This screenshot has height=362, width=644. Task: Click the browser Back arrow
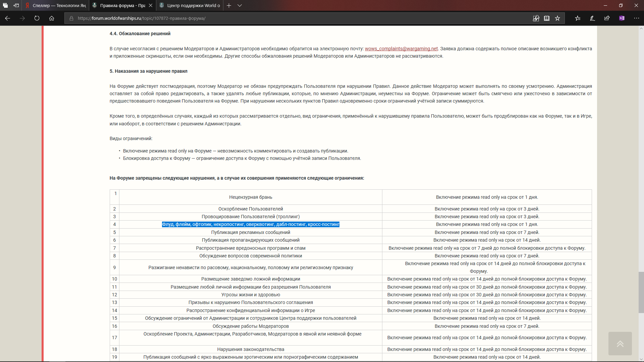click(7, 18)
